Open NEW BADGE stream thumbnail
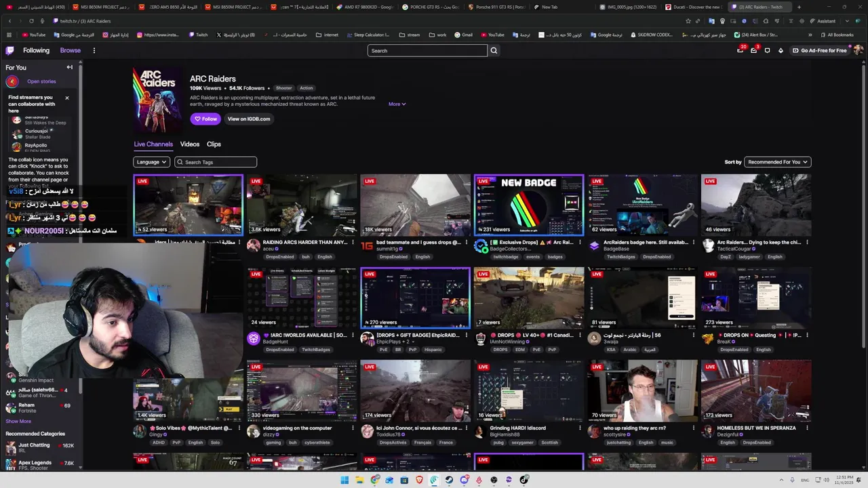This screenshot has width=868, height=488. coord(529,205)
